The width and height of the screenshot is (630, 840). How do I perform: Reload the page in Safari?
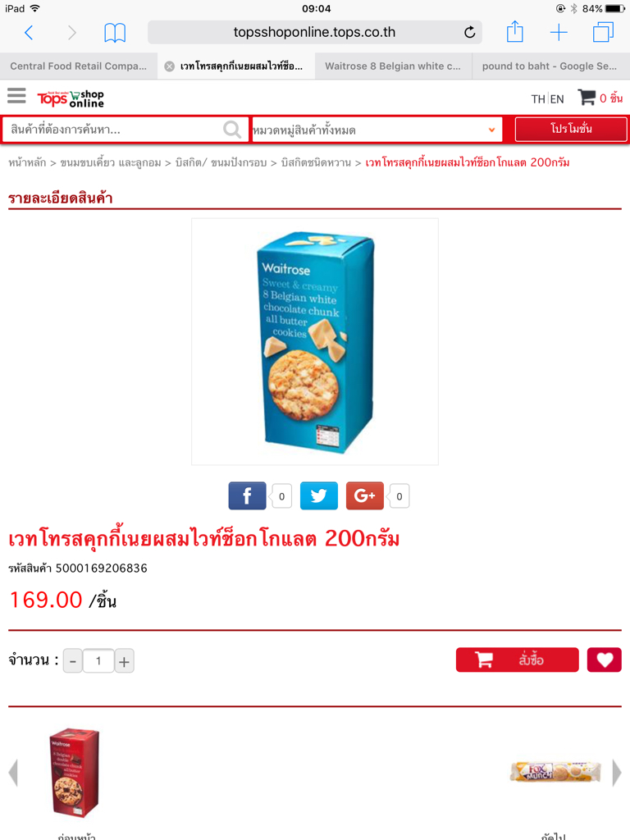469,33
